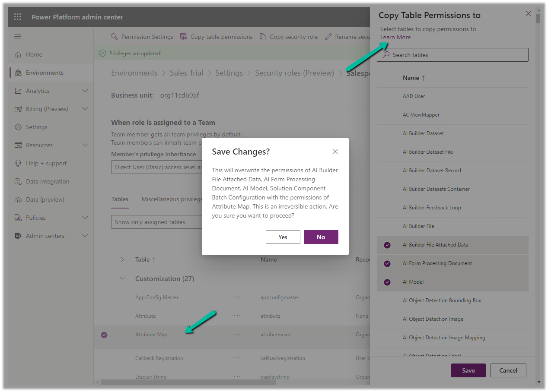The image size is (548, 392).
Task: Click the panel's vertical scrollbar thumb
Action: click(538, 18)
